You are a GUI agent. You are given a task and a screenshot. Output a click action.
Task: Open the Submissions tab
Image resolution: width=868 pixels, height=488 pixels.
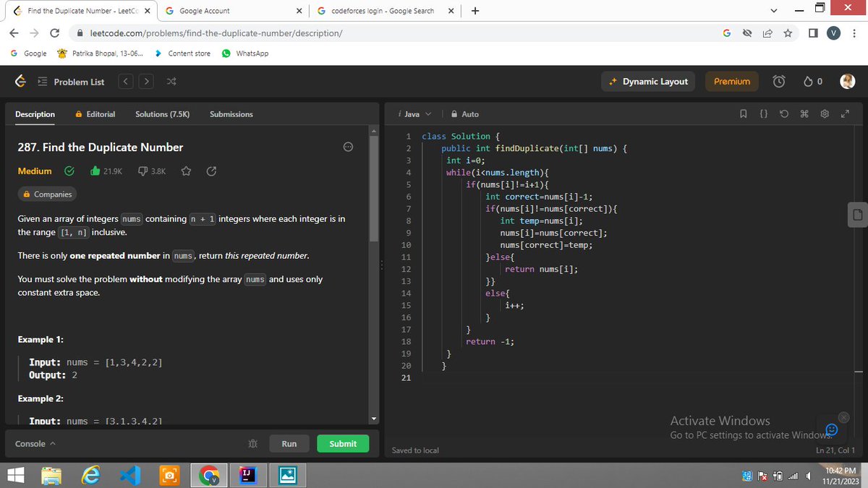coord(231,114)
